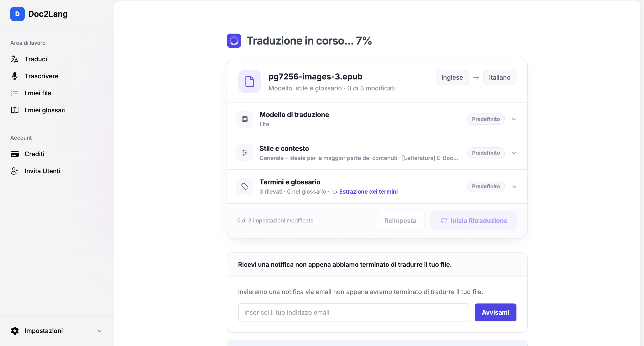Click the Avvisami button
Screen dimensions: 644x346
[x=495, y=312]
